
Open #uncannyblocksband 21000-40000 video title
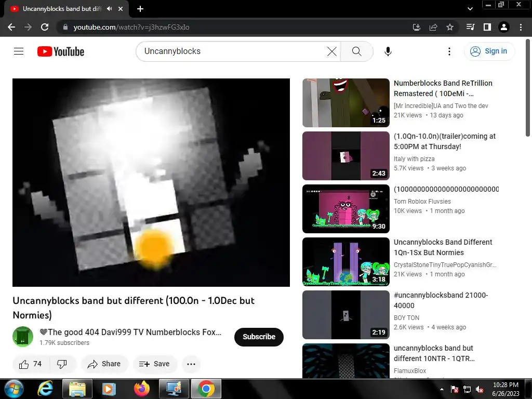click(441, 300)
